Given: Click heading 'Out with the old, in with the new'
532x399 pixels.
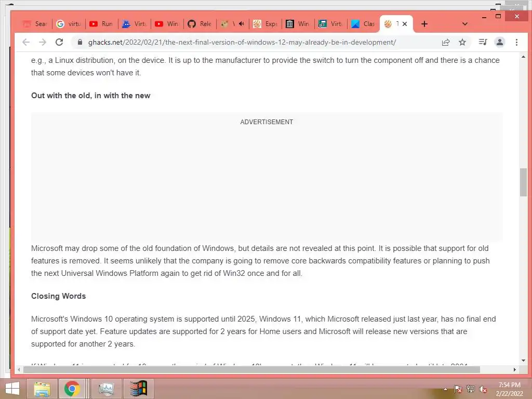Looking at the screenshot, I should (x=90, y=96).
